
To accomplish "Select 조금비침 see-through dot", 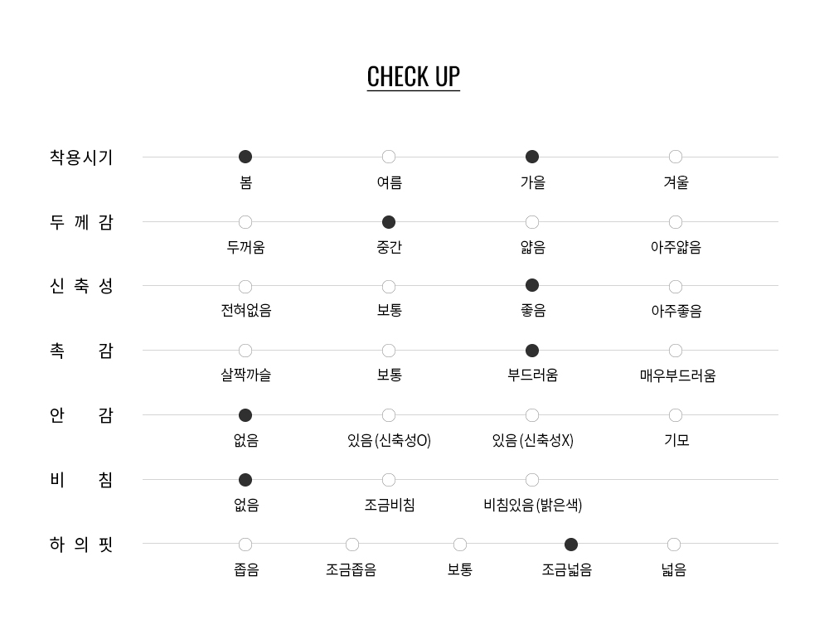I will point(389,480).
